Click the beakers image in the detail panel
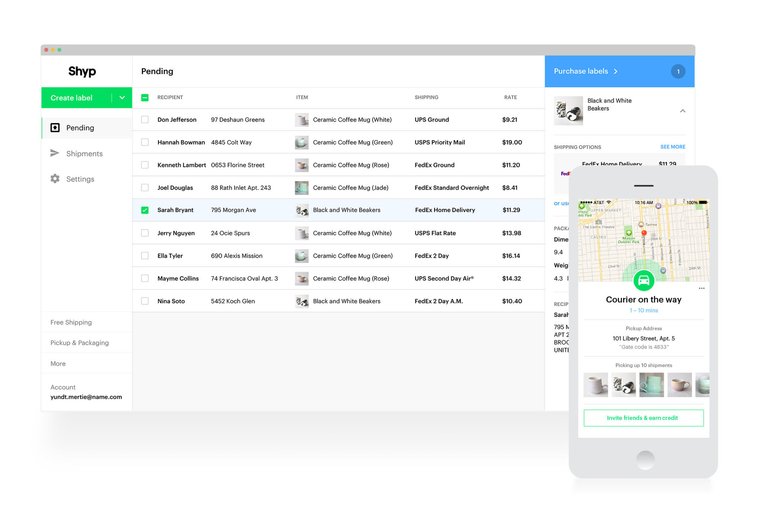760x532 pixels. [x=568, y=111]
